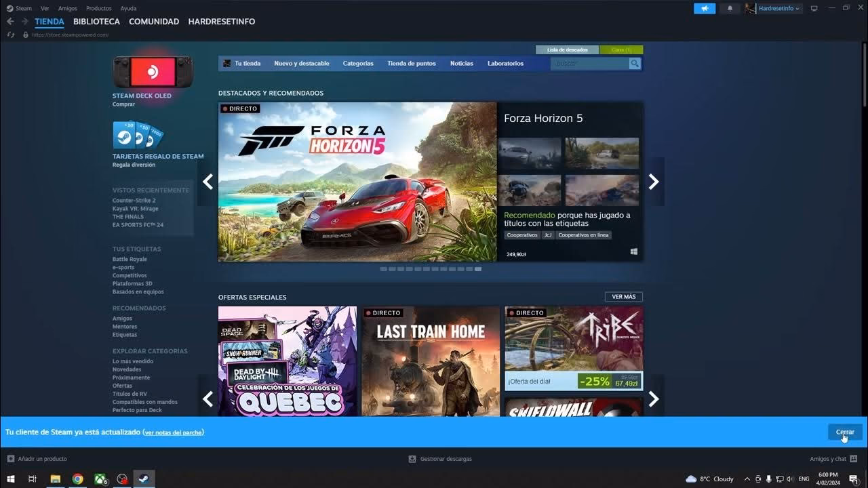
Task: Open Tienda de puntos
Action: point(412,63)
